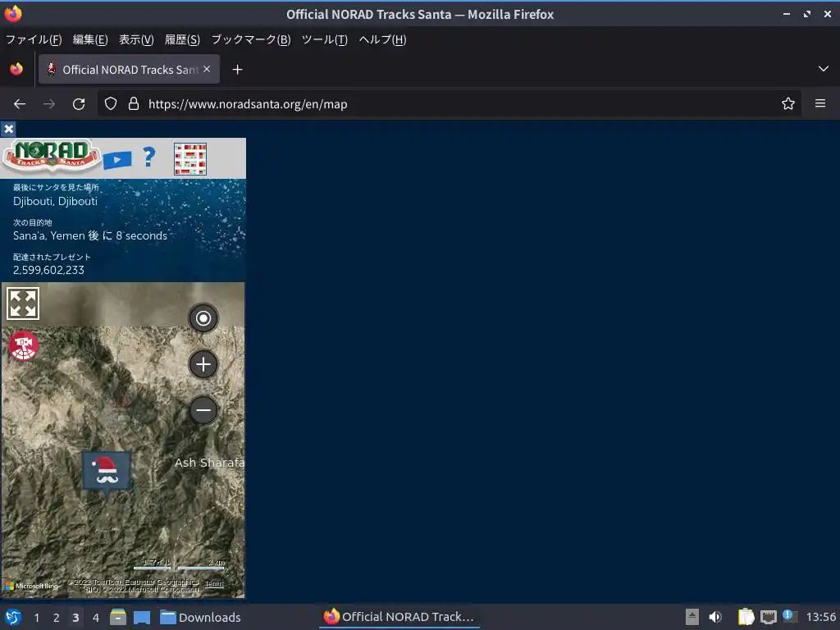
Task: List all tabs dropdown arrow
Action: pos(824,69)
